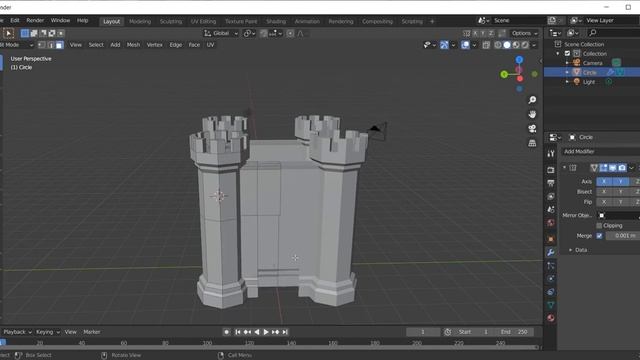Screen dimensions: 640x360
Task: Toggle Bisect X button
Action: (x=604, y=191)
